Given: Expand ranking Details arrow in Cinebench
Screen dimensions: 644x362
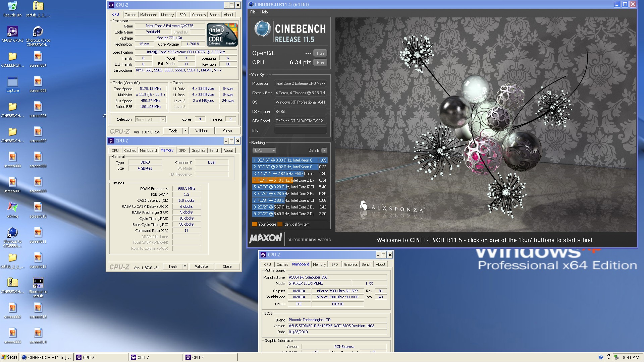Looking at the screenshot, I should (x=324, y=150).
